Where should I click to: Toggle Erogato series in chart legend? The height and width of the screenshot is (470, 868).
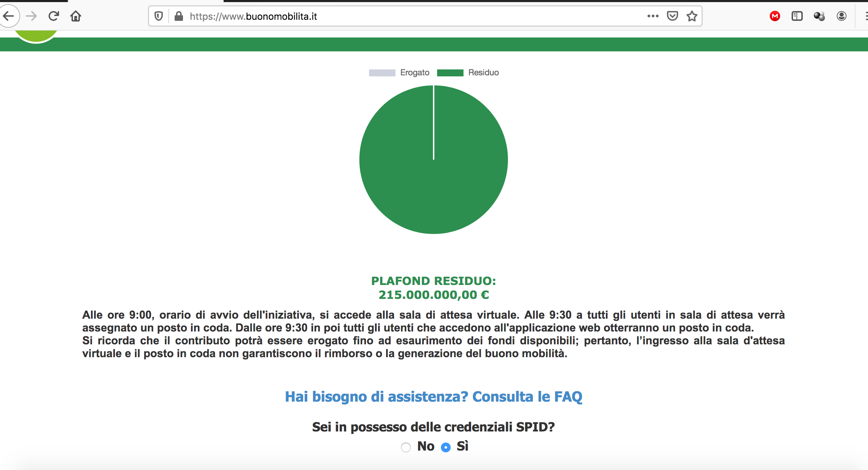[399, 73]
